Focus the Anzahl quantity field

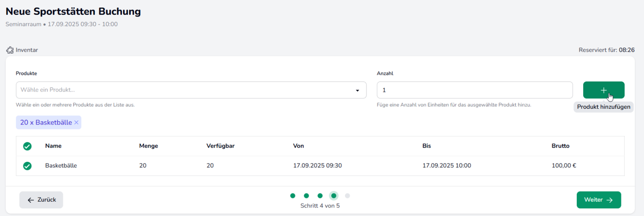point(475,90)
